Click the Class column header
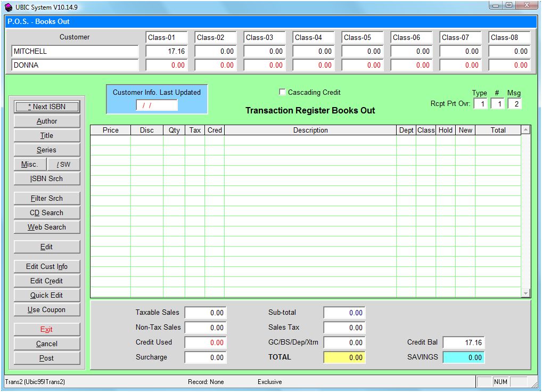Screen dimensions: 542x392 (426, 130)
